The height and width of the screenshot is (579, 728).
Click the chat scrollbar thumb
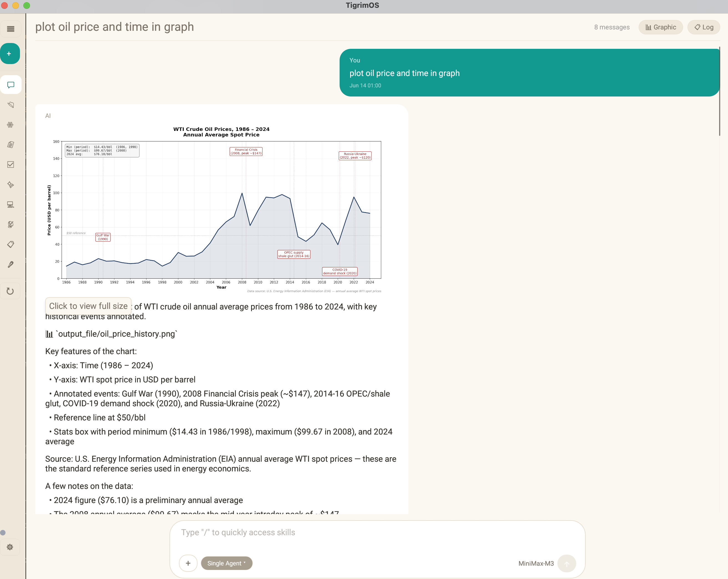pyautogui.click(x=720, y=91)
